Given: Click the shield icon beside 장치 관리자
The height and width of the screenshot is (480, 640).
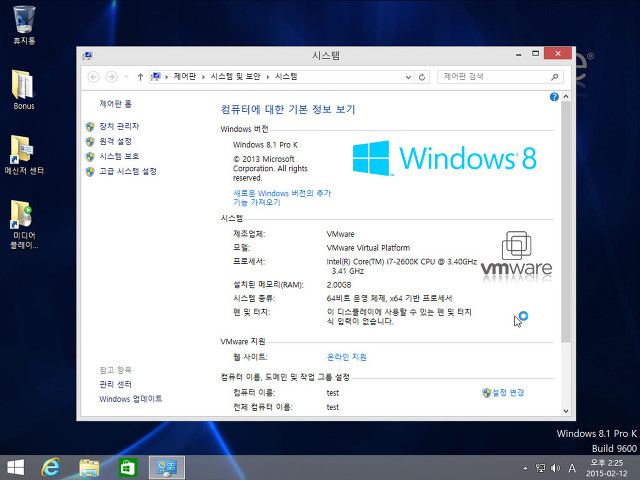Looking at the screenshot, I should point(90,127).
